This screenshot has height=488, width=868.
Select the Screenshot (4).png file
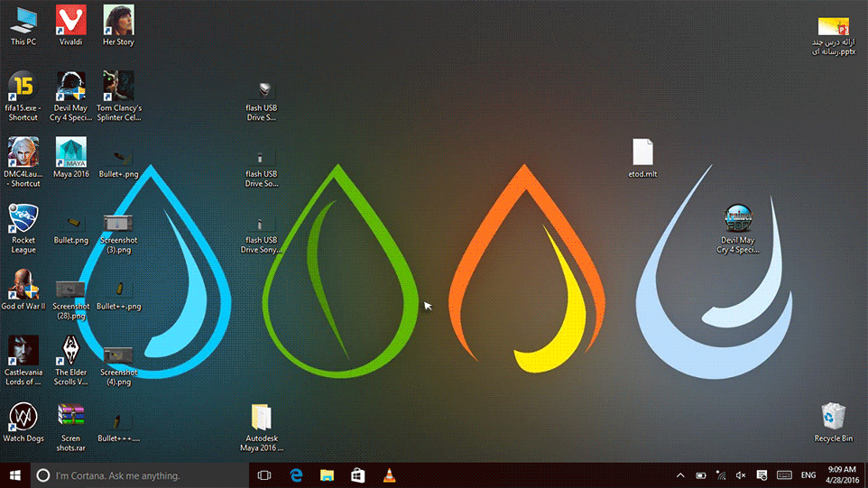(118, 365)
